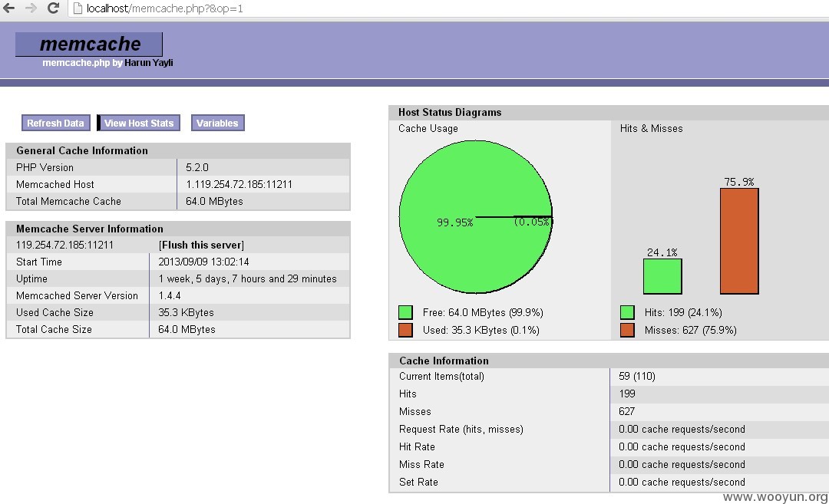
Task: Click the browser forward arrow
Action: coord(31,8)
